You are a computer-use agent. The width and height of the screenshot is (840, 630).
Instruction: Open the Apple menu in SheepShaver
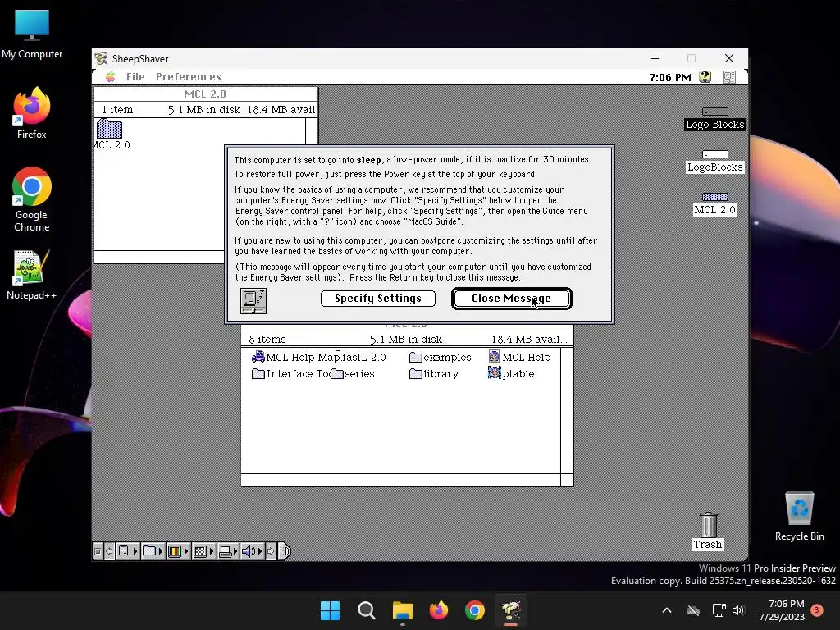pyautogui.click(x=111, y=76)
